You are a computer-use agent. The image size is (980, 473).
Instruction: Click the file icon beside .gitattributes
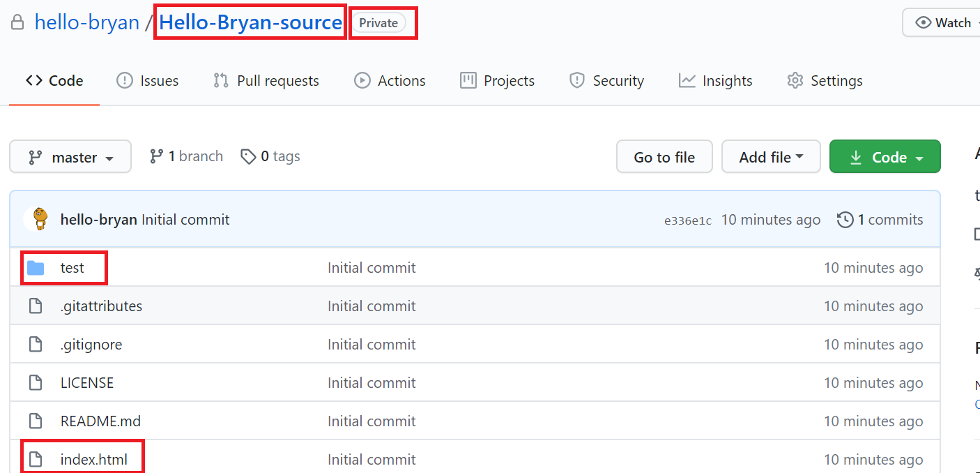pyautogui.click(x=36, y=306)
